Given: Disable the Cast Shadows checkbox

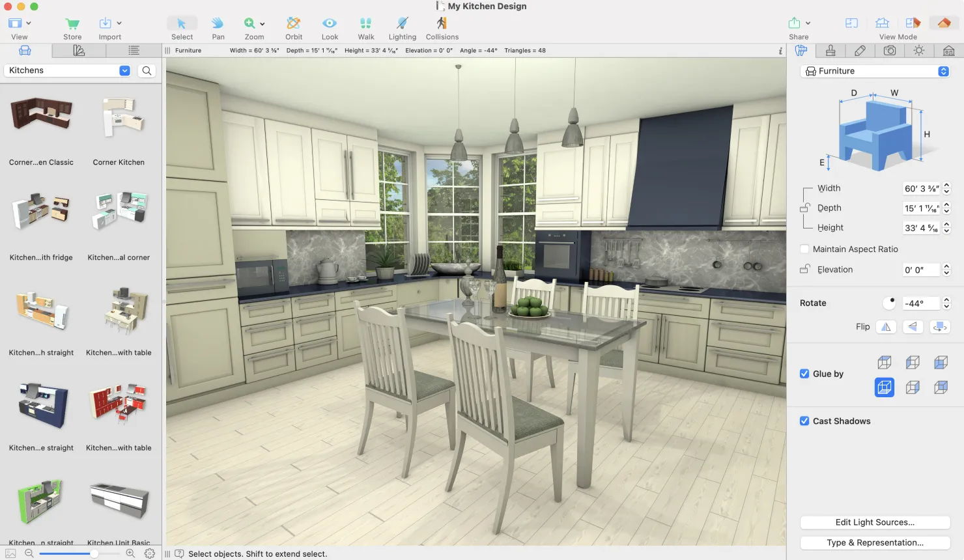Looking at the screenshot, I should [804, 421].
